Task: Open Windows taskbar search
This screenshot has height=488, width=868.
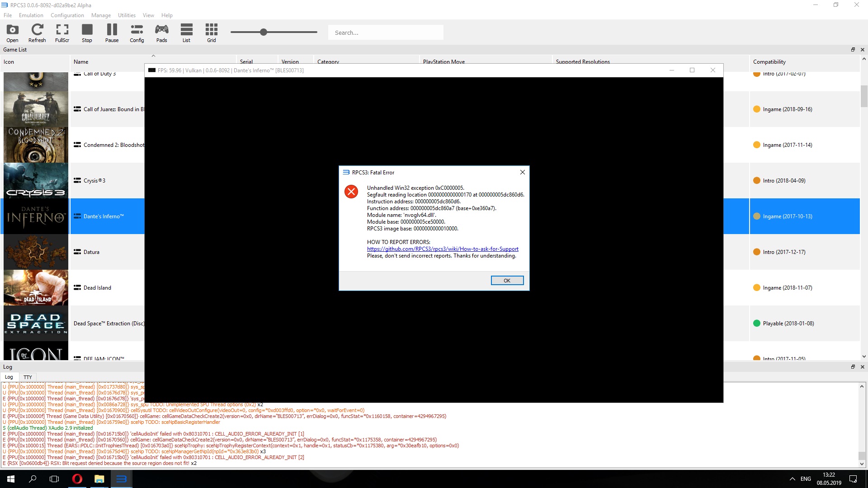Action: tap(33, 479)
